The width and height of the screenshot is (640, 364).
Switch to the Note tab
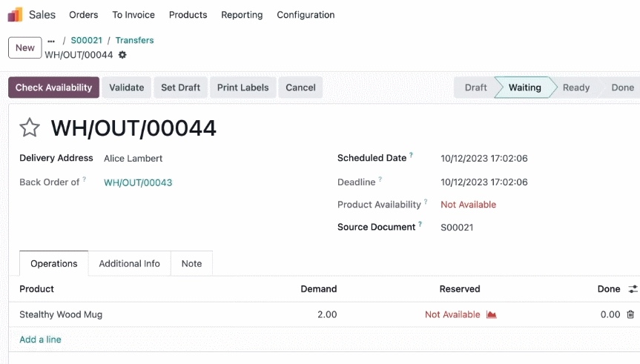click(192, 264)
